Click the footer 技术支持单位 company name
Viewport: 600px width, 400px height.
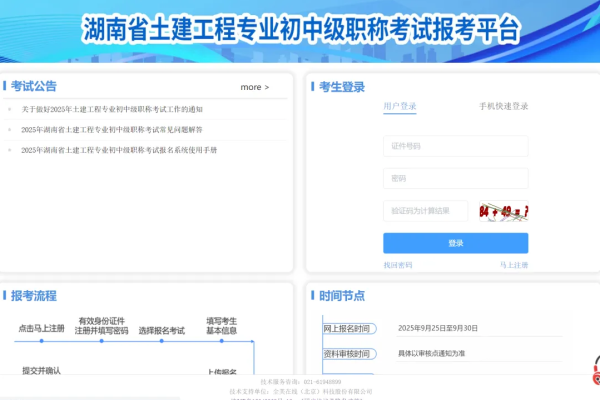[323, 392]
